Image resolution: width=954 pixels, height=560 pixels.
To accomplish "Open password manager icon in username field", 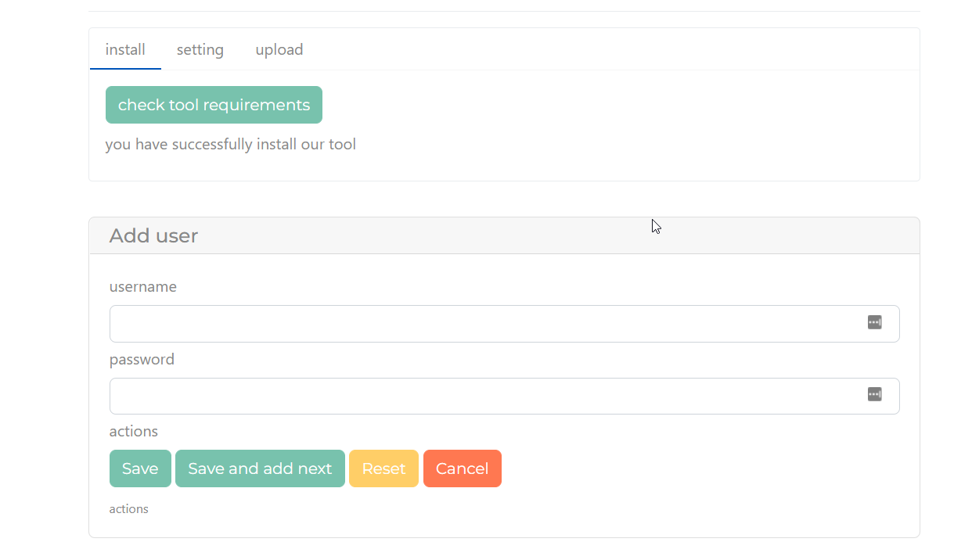I will 875,322.
